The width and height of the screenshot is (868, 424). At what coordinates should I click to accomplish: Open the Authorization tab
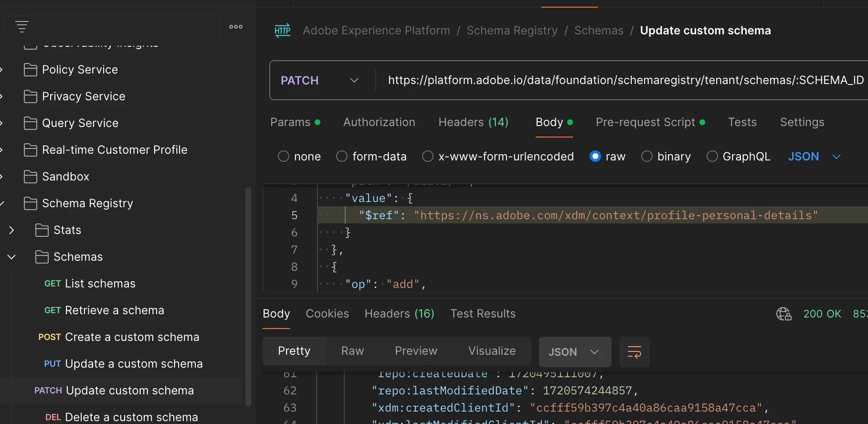click(x=379, y=122)
